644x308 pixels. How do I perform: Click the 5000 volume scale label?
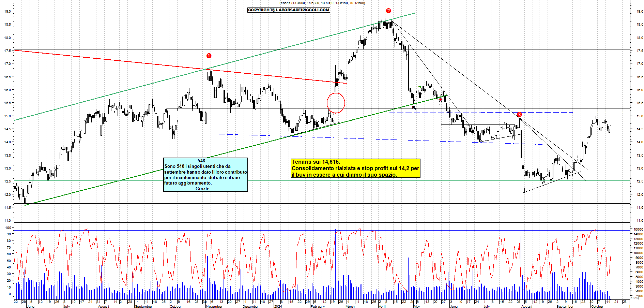639,277
